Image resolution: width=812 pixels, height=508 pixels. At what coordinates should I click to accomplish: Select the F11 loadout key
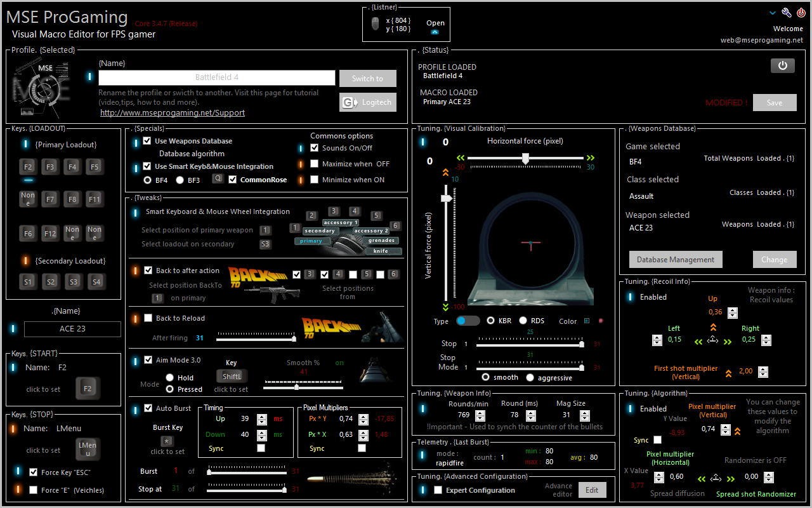(95, 199)
